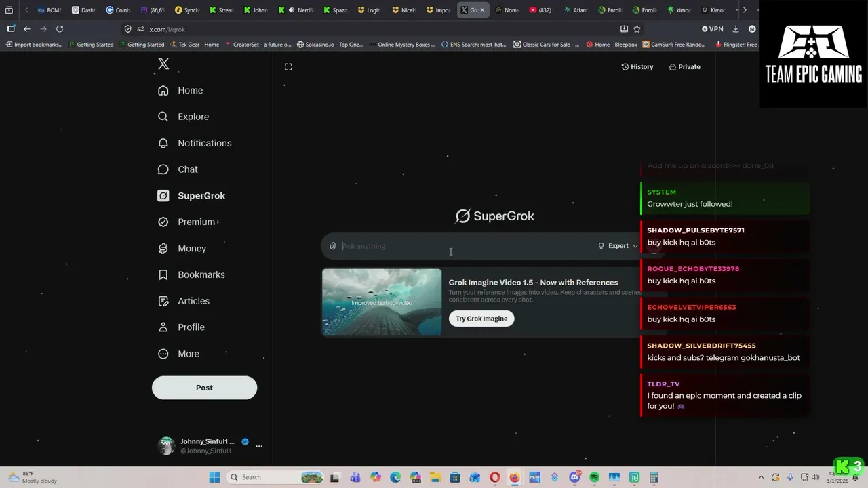868x488 pixels.
Task: Click Try Grok Imagine button
Action: [x=481, y=319]
